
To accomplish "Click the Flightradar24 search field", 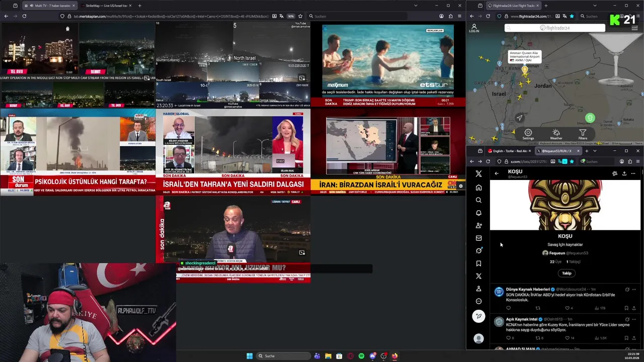I will click(555, 28).
